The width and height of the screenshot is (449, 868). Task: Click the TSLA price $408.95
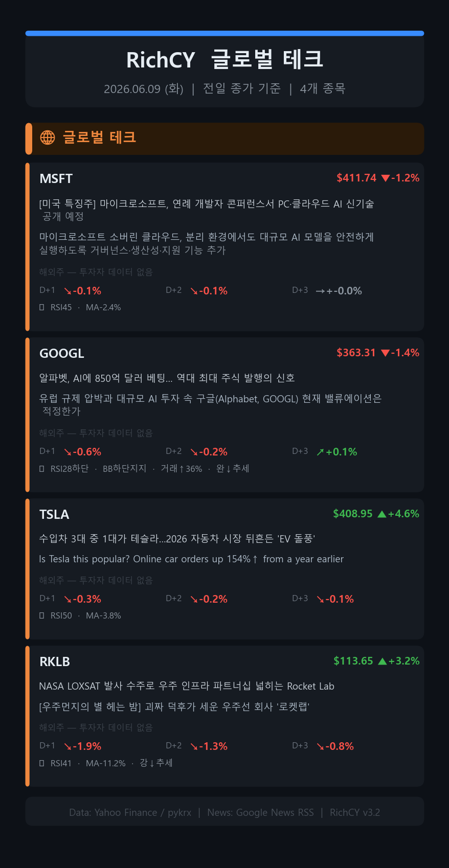[353, 514]
